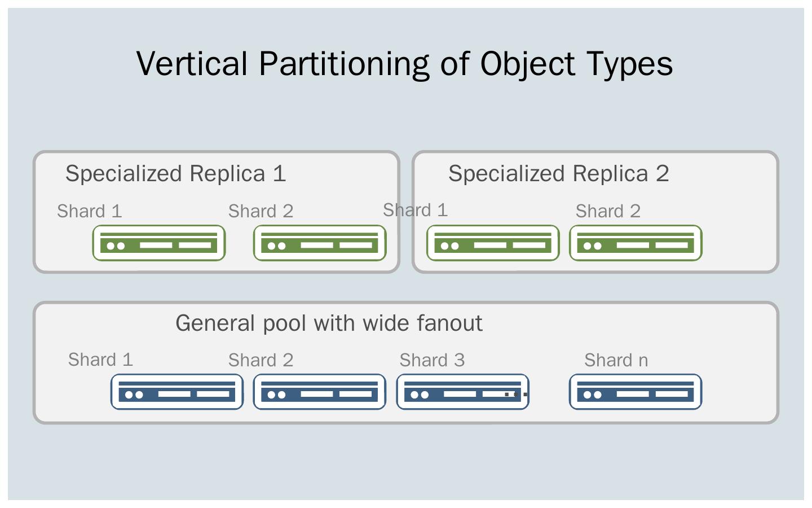This screenshot has width=812, height=508.
Task: Click the 'Shard 3' label
Action: click(432, 360)
